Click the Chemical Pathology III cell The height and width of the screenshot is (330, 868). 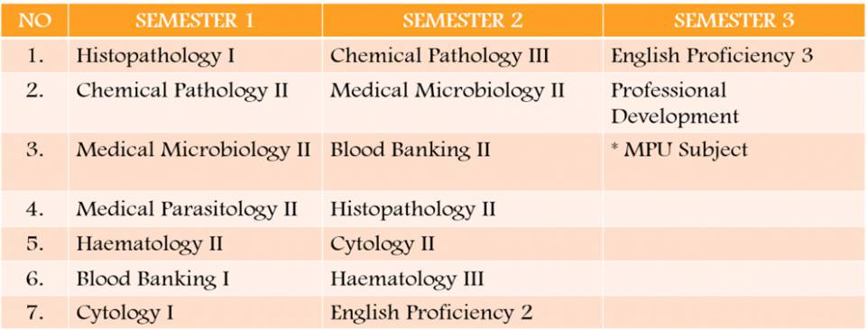click(462, 56)
